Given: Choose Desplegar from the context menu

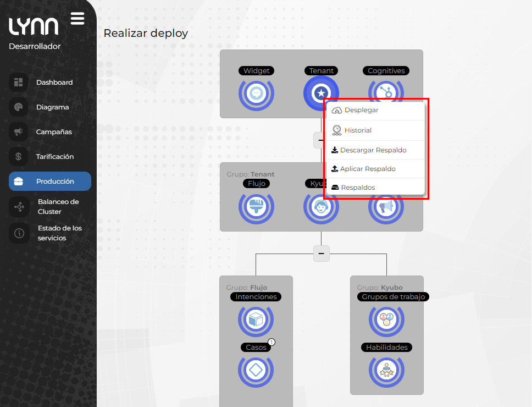Looking at the screenshot, I should [361, 111].
